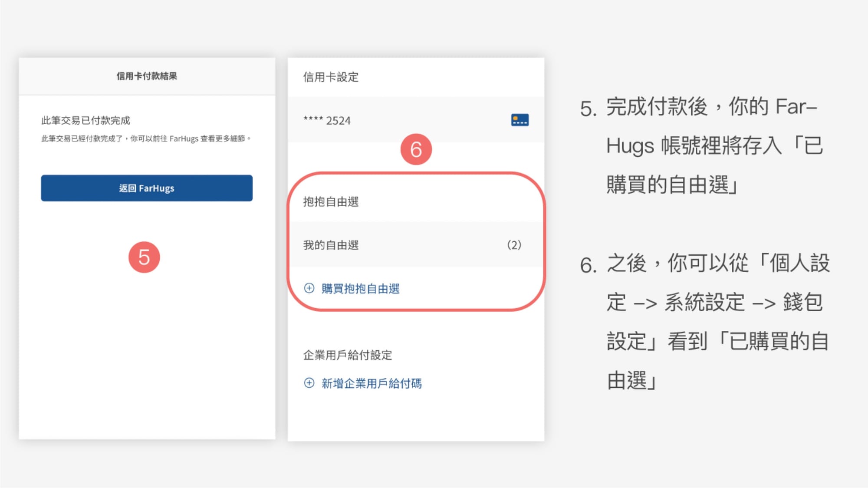
Task: Open the 信用卡付款結果 tab header
Action: click(146, 76)
